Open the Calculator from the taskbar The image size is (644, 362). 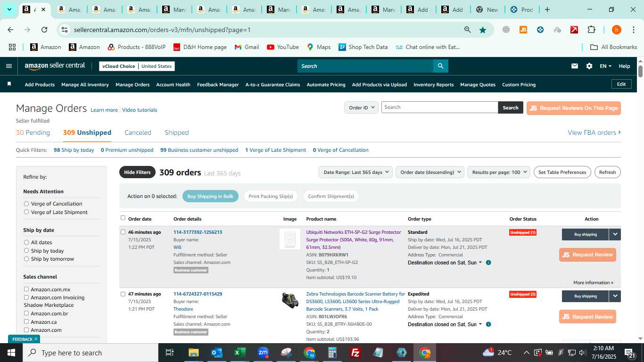(x=332, y=353)
